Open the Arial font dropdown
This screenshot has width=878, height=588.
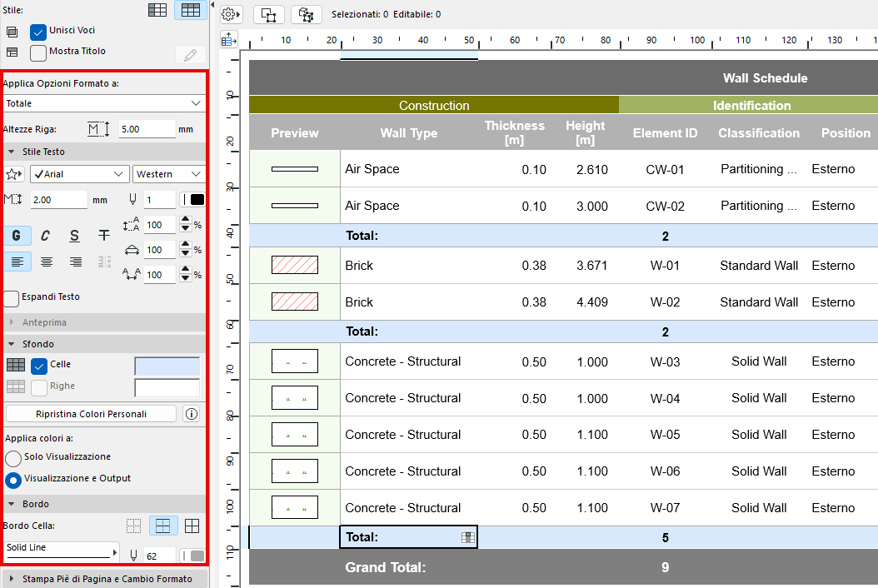[79, 173]
